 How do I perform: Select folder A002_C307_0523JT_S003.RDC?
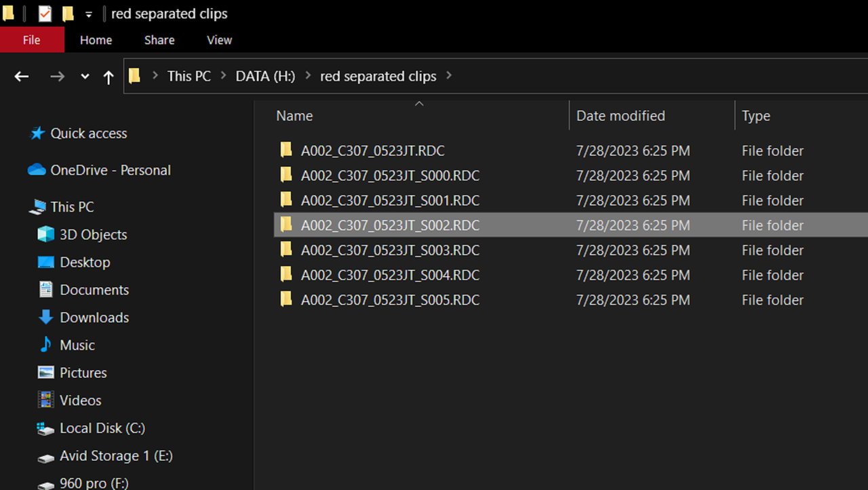[x=391, y=250]
